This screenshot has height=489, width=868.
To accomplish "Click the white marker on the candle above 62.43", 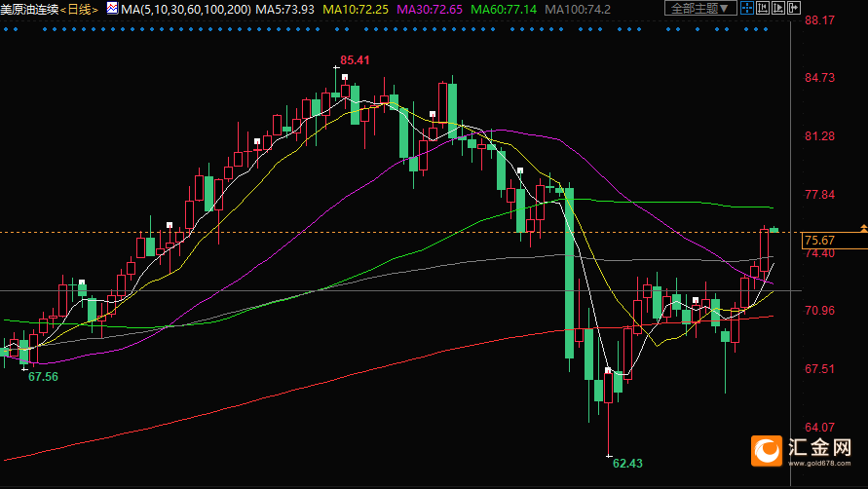I will point(608,370).
